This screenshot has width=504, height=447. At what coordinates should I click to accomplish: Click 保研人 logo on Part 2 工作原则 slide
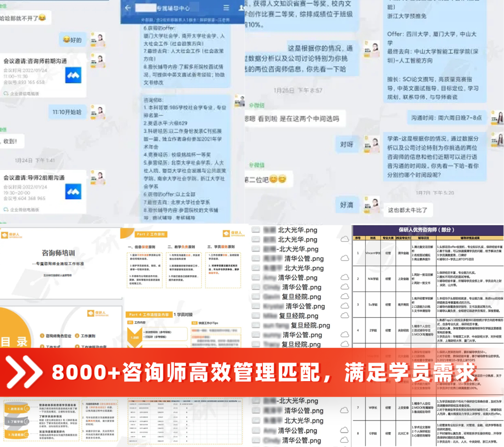(233, 234)
